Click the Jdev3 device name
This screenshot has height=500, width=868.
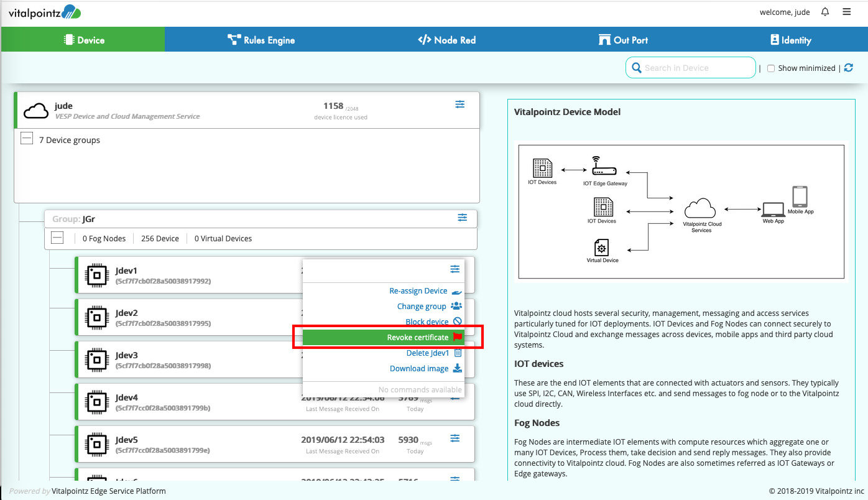click(126, 355)
